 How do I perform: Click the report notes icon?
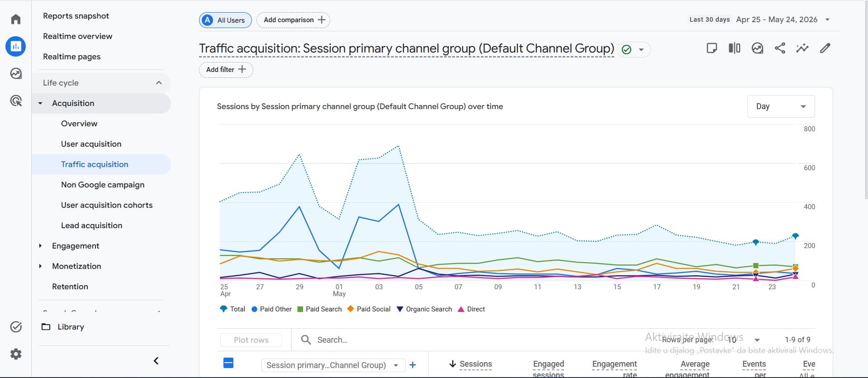(711, 48)
